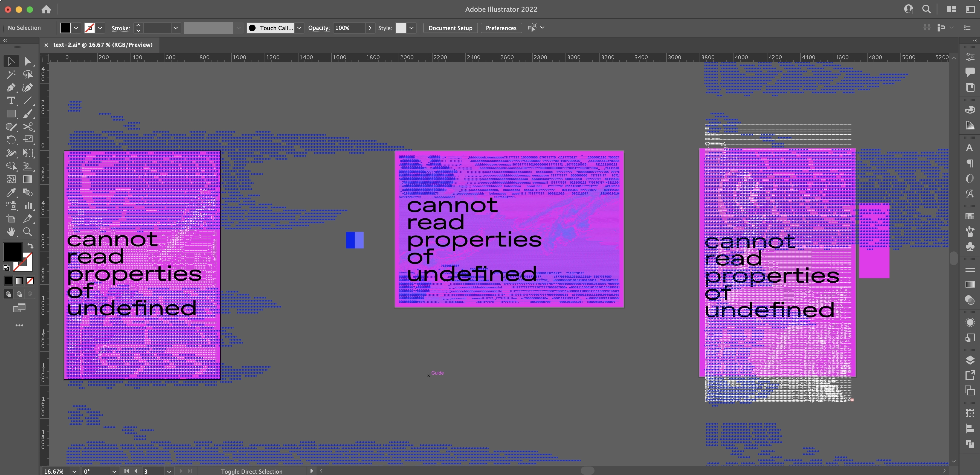The image size is (980, 475).
Task: Close the text-2.ai document tab
Action: 46,45
